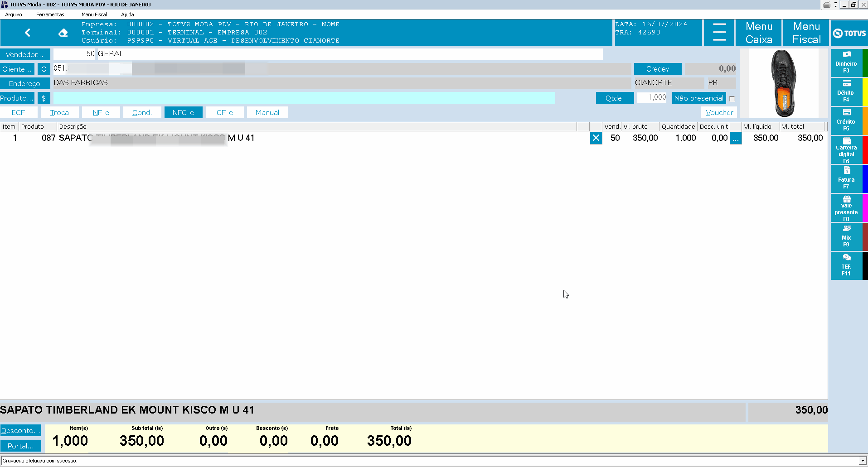Click the Descrição column header
Image resolution: width=868 pixels, height=467 pixels.
317,127
